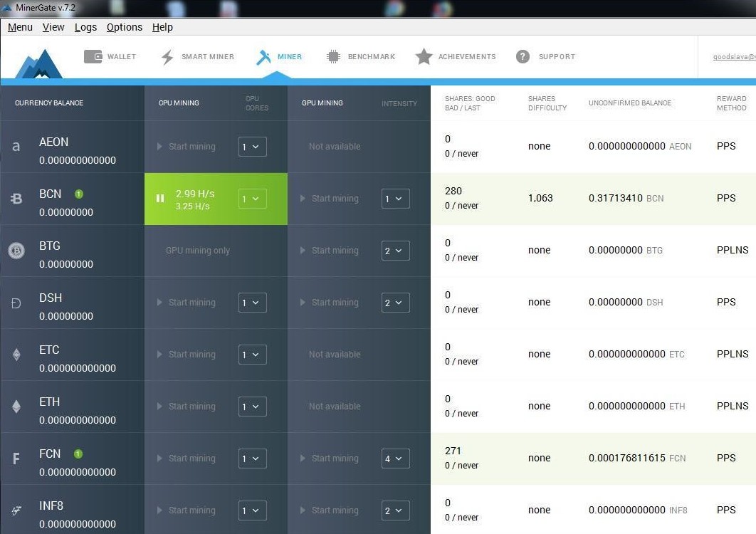Image resolution: width=756 pixels, height=534 pixels.
Task: Open INF8 GPU intensity dropdown
Action: (395, 511)
